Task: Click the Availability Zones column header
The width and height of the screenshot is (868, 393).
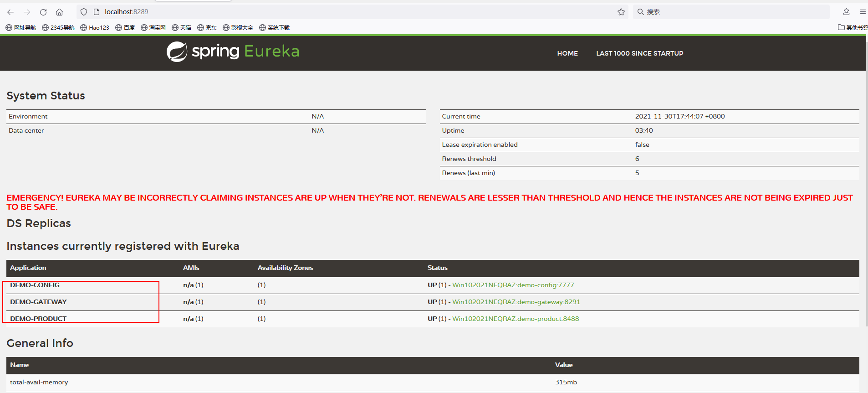Action: (x=286, y=268)
